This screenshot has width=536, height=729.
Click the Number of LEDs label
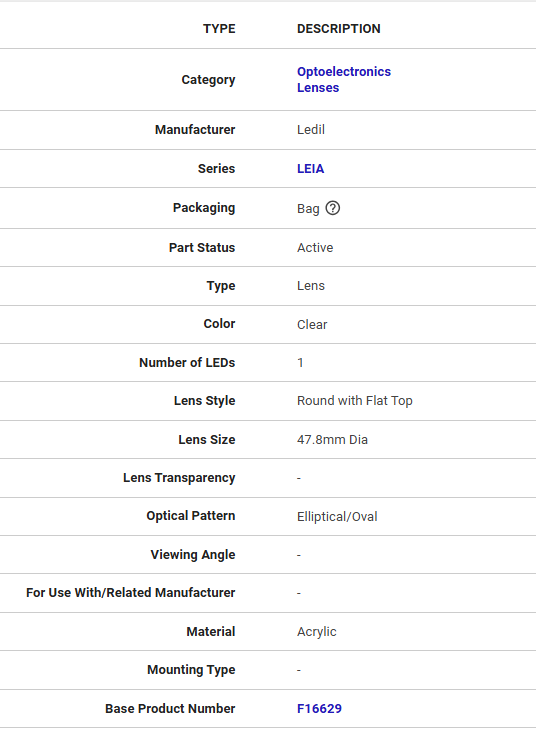(x=187, y=363)
